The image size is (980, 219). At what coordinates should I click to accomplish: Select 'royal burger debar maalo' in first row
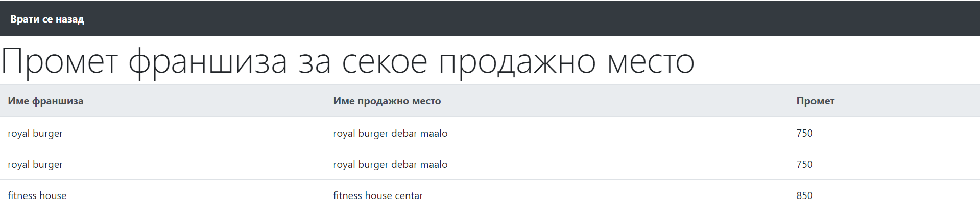[x=390, y=133]
